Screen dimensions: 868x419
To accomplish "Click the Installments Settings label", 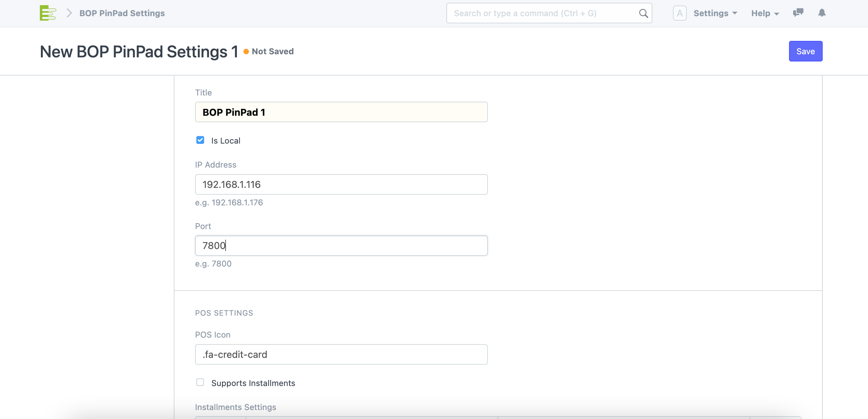I will 236,407.
